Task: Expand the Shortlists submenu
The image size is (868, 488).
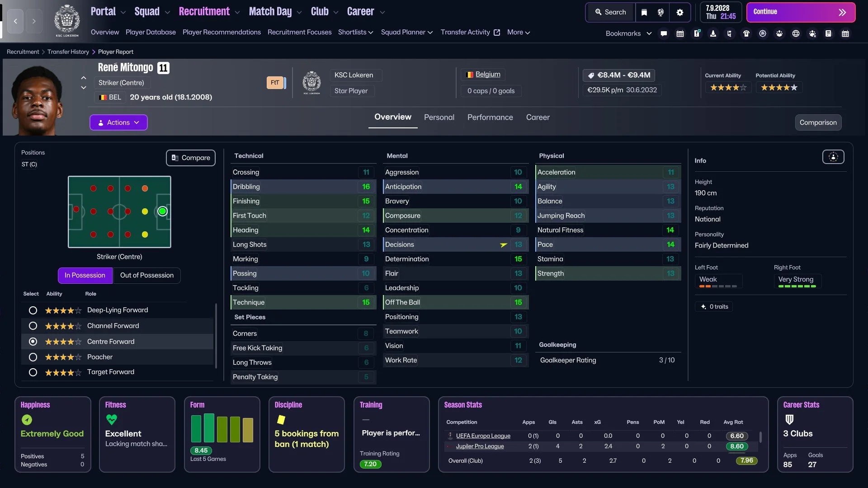Action: click(355, 32)
